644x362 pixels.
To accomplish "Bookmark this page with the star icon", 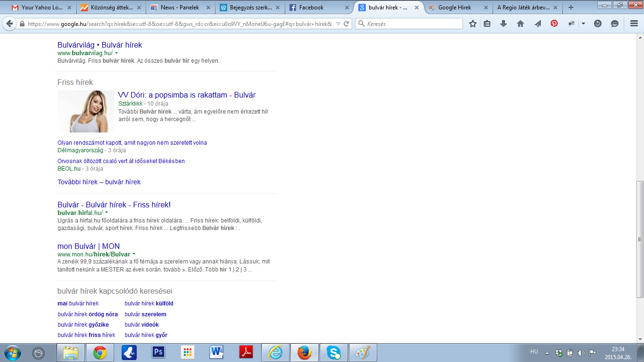I will coord(473,24).
